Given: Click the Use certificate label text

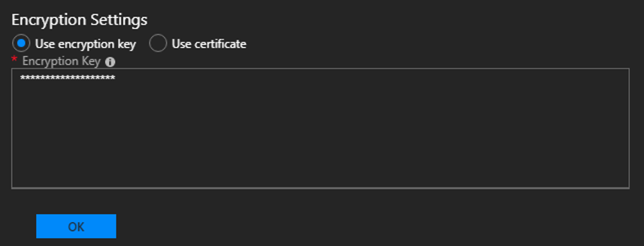Looking at the screenshot, I should [208, 43].
